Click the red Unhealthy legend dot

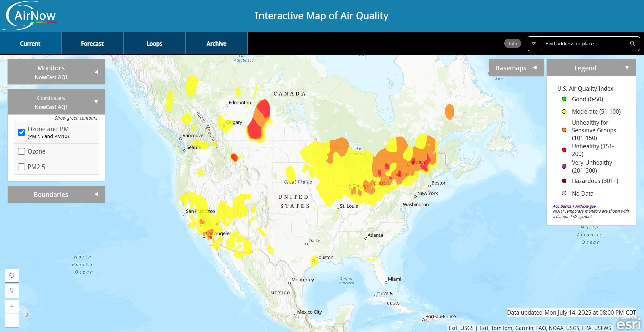564,150
